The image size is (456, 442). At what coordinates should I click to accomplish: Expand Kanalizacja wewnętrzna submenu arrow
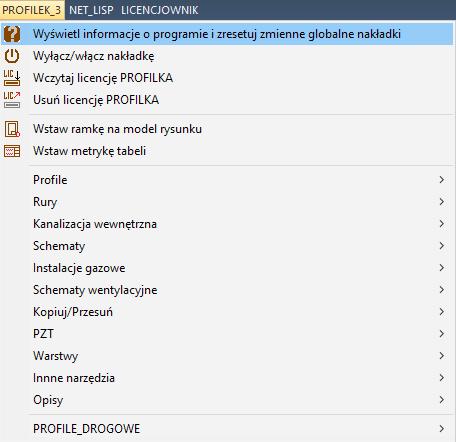(442, 224)
